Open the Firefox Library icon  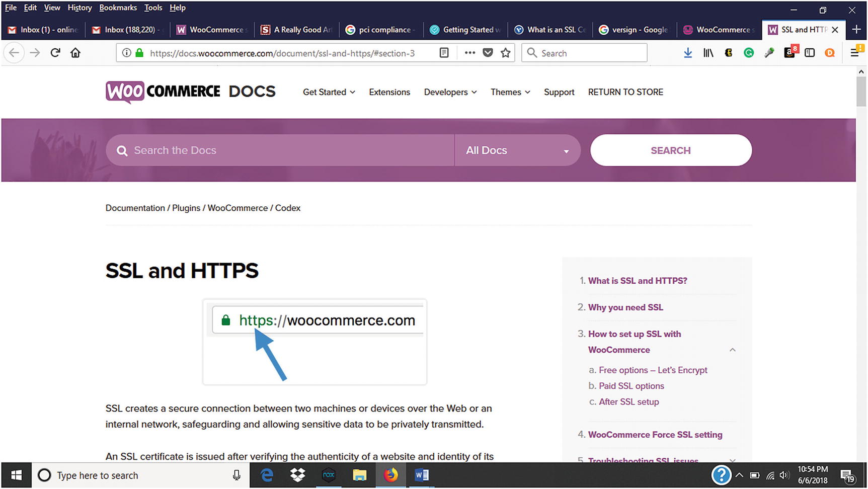click(x=708, y=53)
